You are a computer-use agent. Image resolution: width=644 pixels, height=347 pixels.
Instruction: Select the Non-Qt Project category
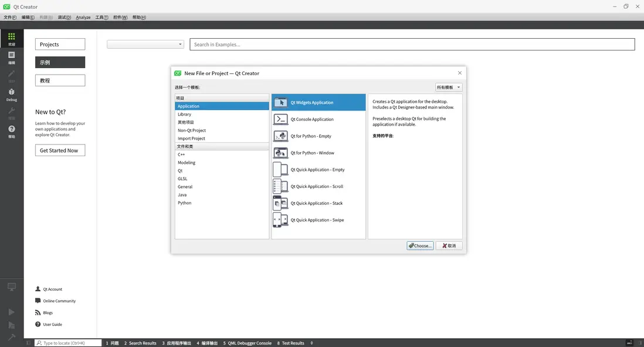tap(222, 130)
